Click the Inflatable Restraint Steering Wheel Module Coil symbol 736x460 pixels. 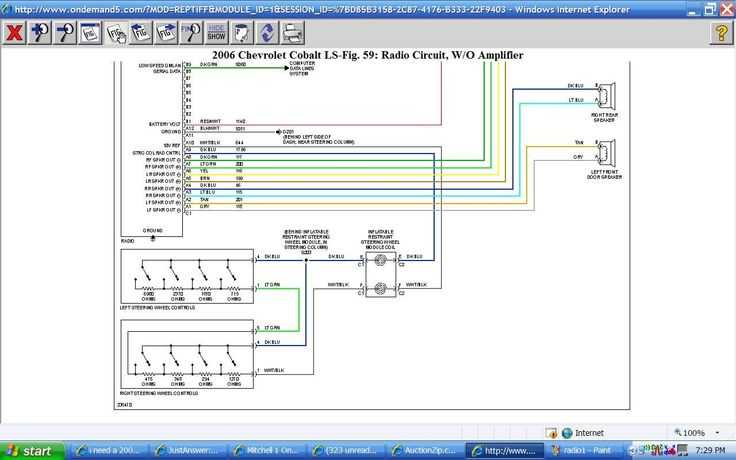[x=380, y=274]
